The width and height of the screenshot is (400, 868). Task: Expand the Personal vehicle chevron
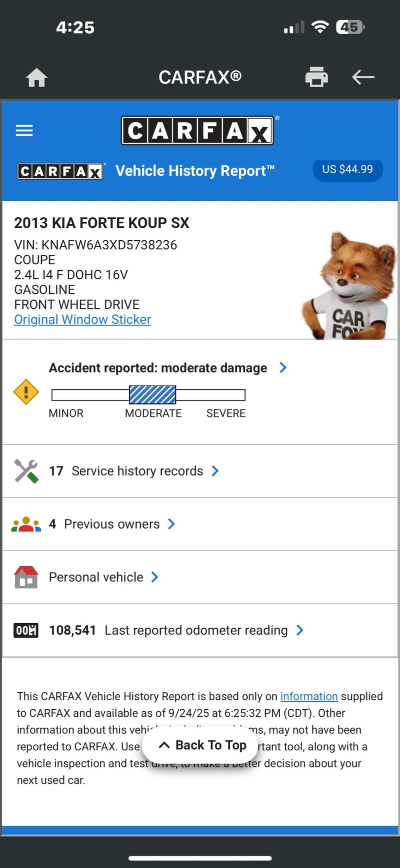(x=154, y=577)
